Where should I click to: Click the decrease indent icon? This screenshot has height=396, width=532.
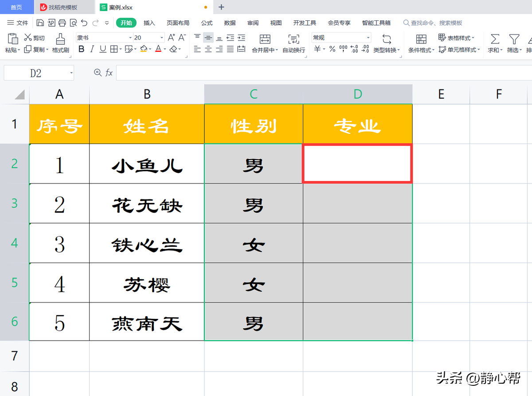click(x=230, y=38)
